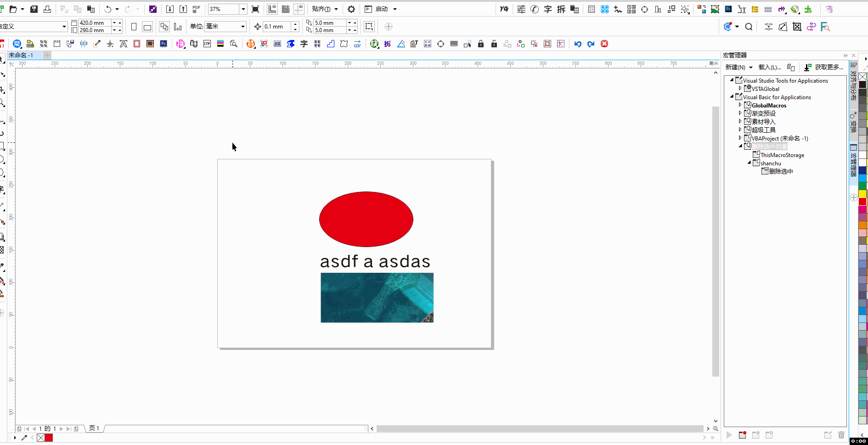Click the delete trash icon in macro manager
This screenshot has width=868, height=445.
click(x=841, y=435)
